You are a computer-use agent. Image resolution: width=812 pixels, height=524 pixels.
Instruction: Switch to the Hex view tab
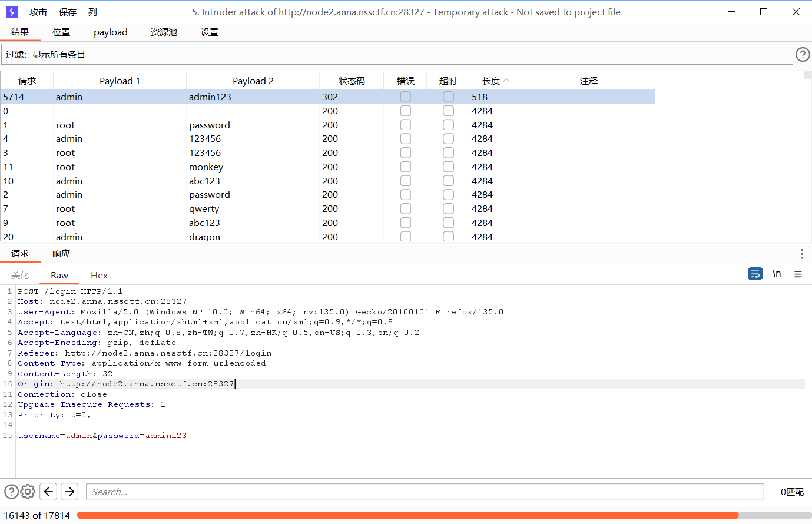100,276
